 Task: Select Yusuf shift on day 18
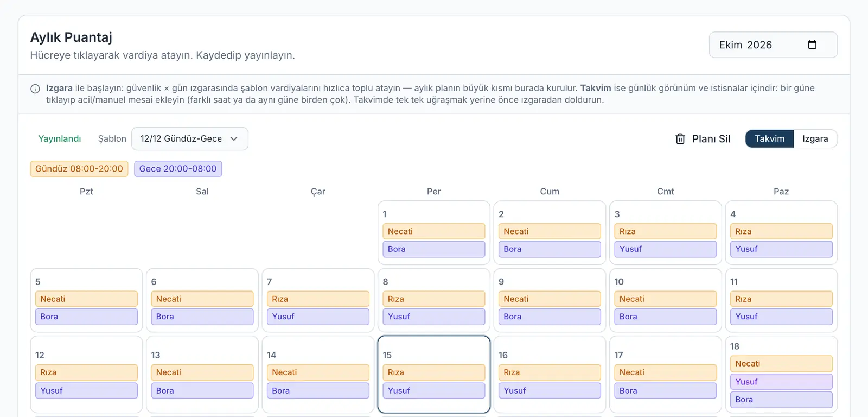(781, 382)
